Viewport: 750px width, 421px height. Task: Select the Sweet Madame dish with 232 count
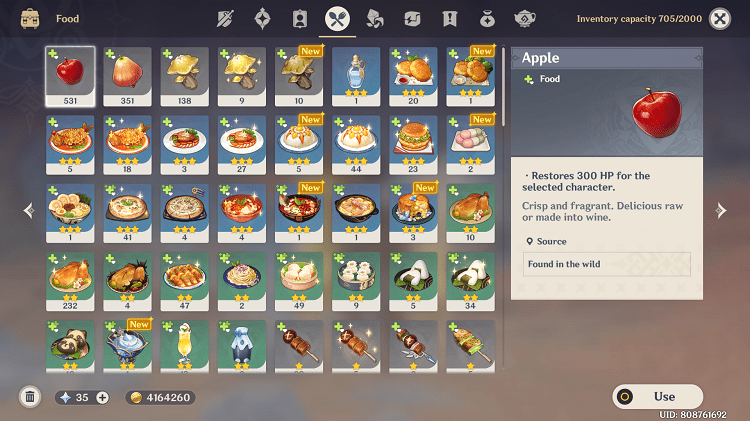tap(70, 282)
